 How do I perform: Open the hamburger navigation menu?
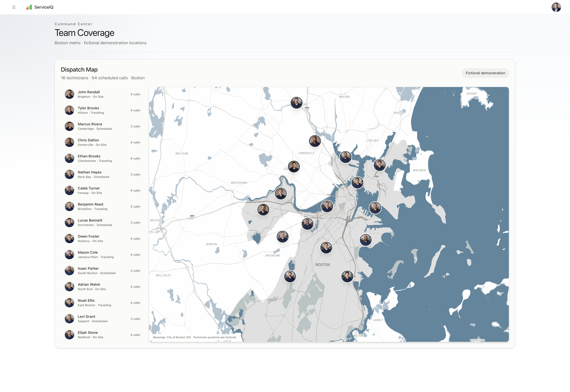14,7
